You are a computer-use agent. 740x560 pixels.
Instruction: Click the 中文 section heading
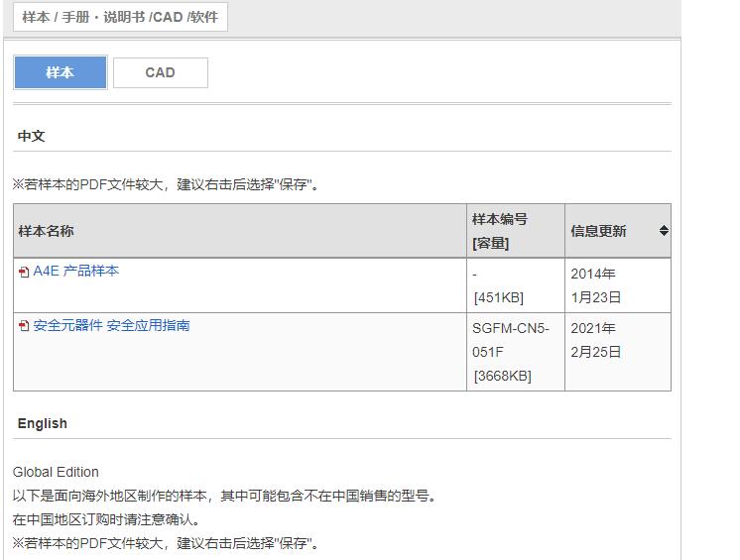[31, 136]
